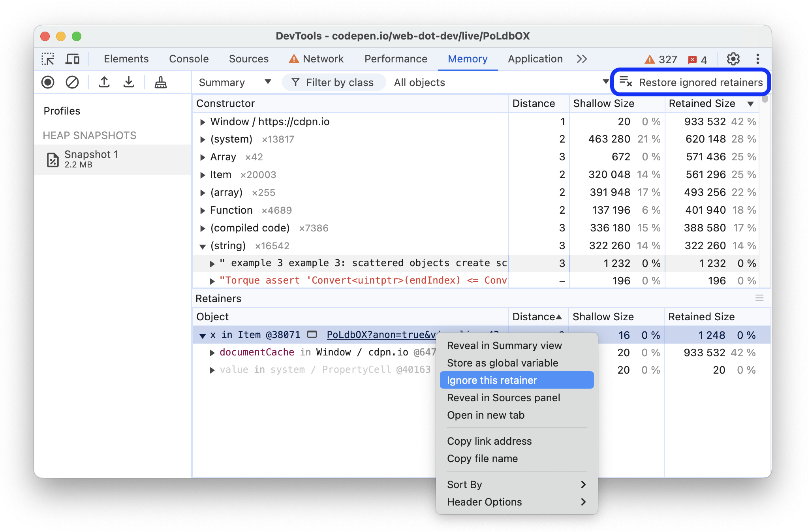Switch to the Memory panel tab
Viewport: 808px width, 532px height.
click(468, 58)
